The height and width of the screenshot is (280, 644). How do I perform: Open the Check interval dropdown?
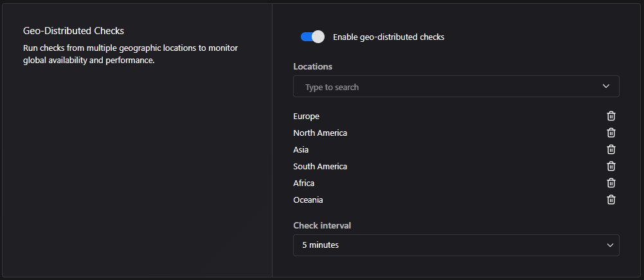(456, 245)
